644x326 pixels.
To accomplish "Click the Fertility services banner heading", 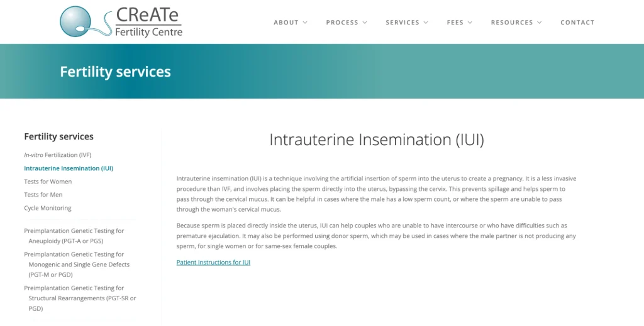I will tap(116, 72).
